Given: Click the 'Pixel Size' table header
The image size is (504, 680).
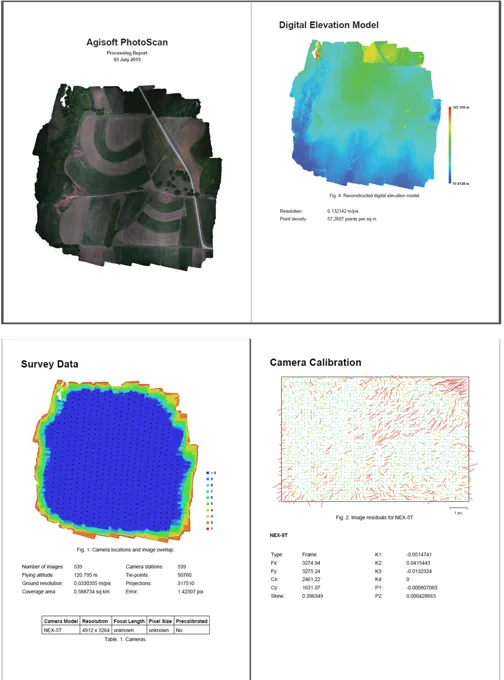Looking at the screenshot, I should pyautogui.click(x=160, y=621).
